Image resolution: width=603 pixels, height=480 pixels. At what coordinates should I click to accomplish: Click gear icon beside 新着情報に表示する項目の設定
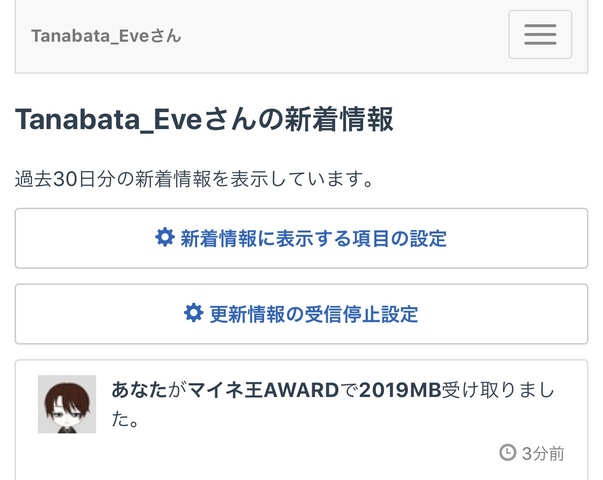[x=165, y=238]
